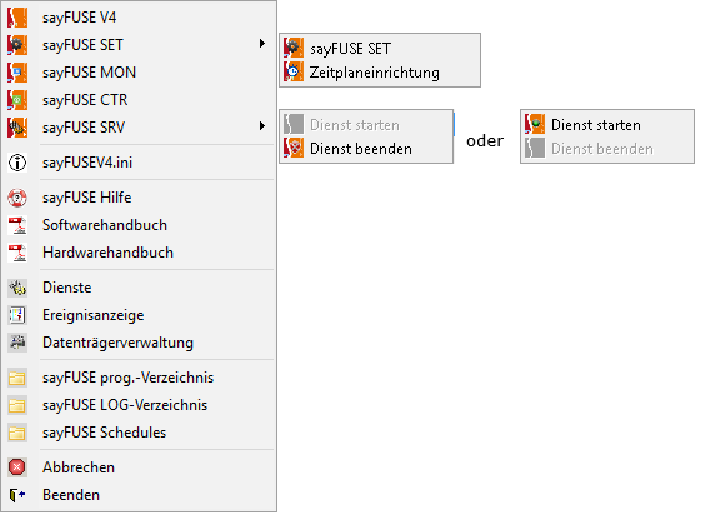Click Beenden to exit the menu
This screenshot has width=701, height=515.
71,494
